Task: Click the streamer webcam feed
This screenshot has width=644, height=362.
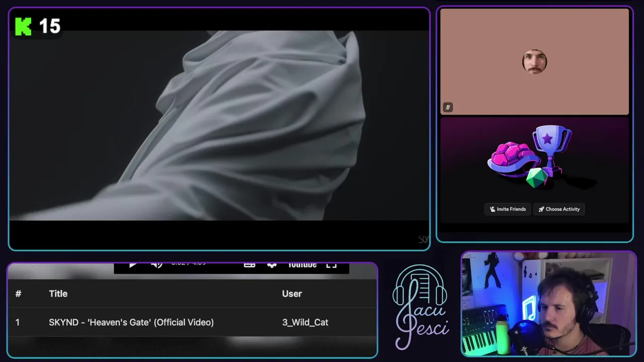Action: (x=549, y=304)
